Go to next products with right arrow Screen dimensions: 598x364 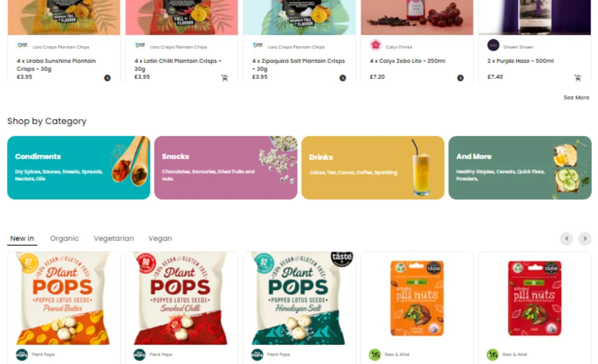tap(584, 239)
